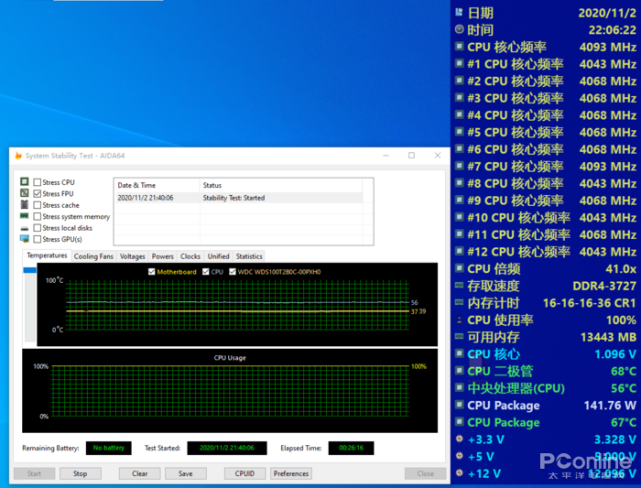The height and width of the screenshot is (488, 641).
Task: Click the icon beside CPU 倍频
Action: [x=459, y=268]
